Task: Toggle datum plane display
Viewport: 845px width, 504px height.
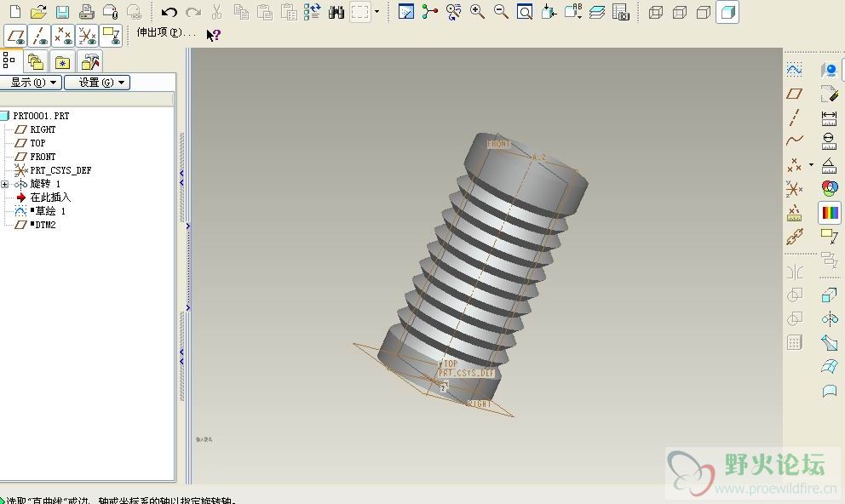Action: (x=15, y=36)
